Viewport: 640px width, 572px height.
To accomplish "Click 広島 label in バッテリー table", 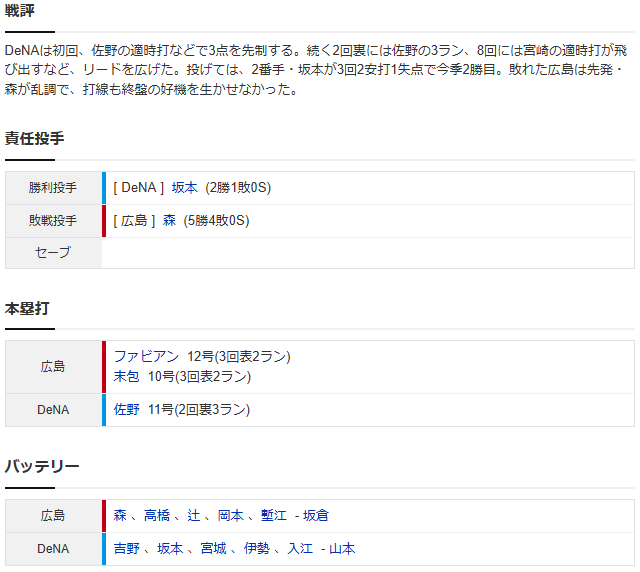I will [x=53, y=516].
